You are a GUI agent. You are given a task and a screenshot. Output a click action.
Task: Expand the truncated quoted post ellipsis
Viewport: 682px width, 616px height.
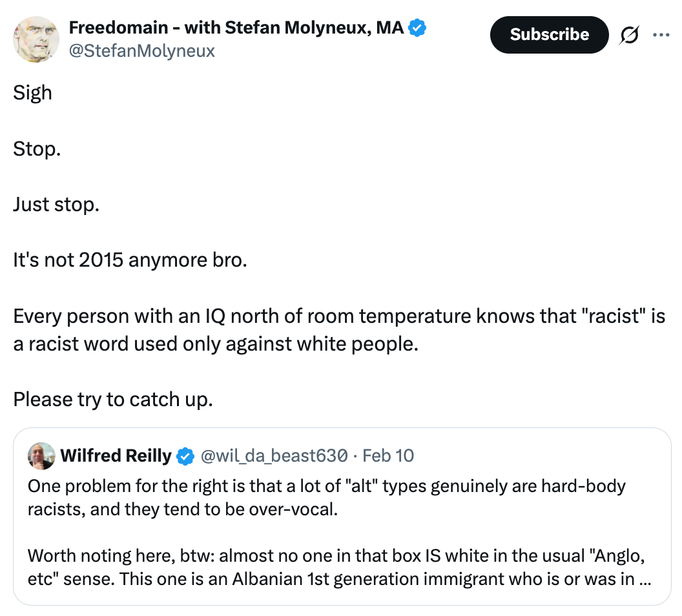[x=644, y=579]
